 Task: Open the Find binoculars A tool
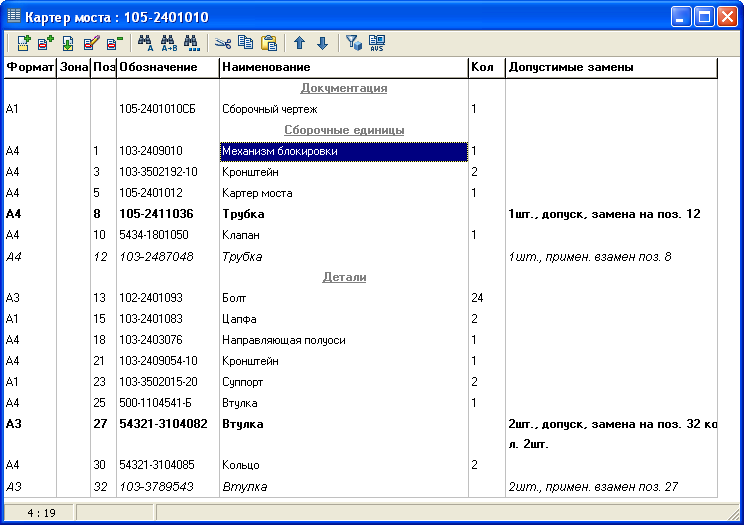(x=145, y=43)
